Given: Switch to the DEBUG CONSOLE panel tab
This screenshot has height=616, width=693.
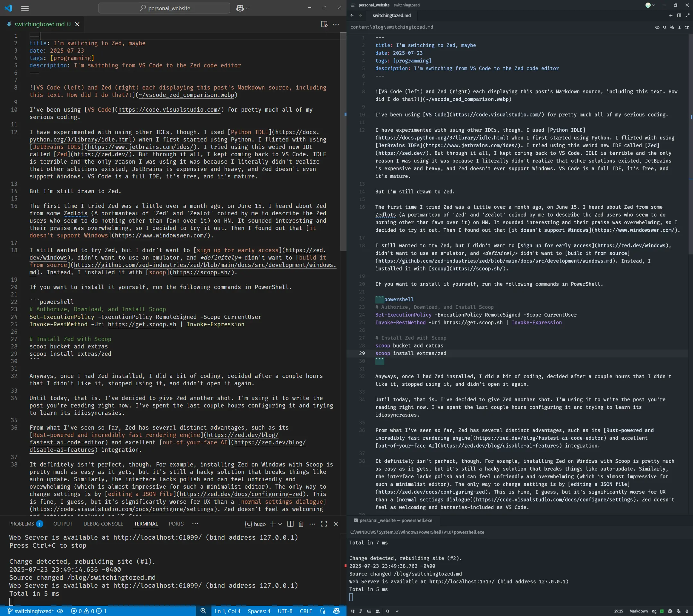Looking at the screenshot, I should (x=103, y=524).
